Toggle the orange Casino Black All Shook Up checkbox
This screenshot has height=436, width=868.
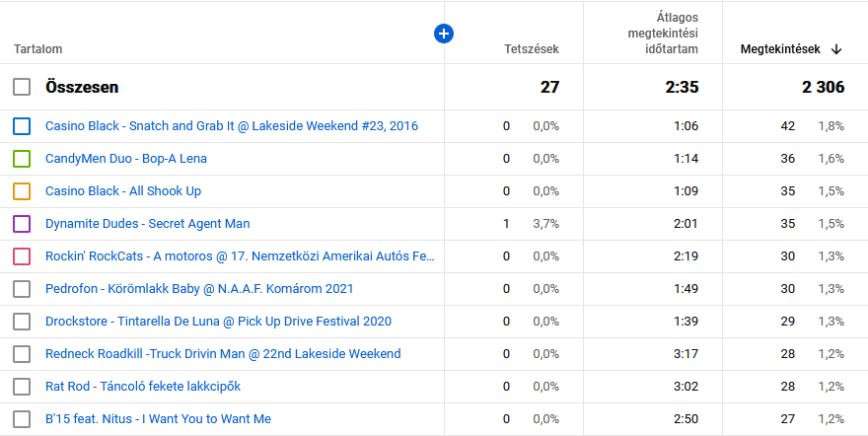coord(22,191)
